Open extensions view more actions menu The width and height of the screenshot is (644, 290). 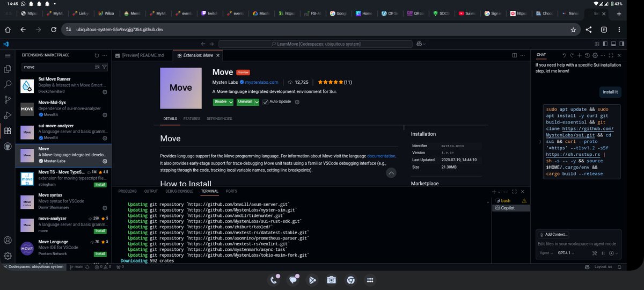(x=105, y=55)
